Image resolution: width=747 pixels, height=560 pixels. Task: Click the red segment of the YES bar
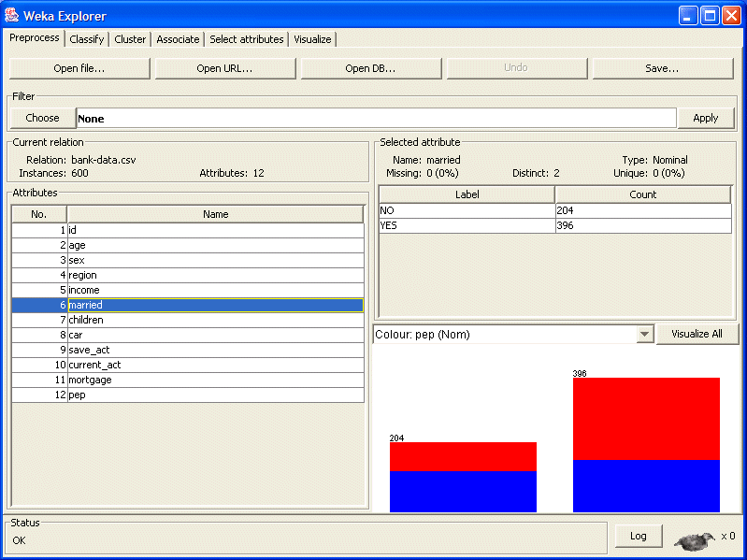click(x=646, y=418)
